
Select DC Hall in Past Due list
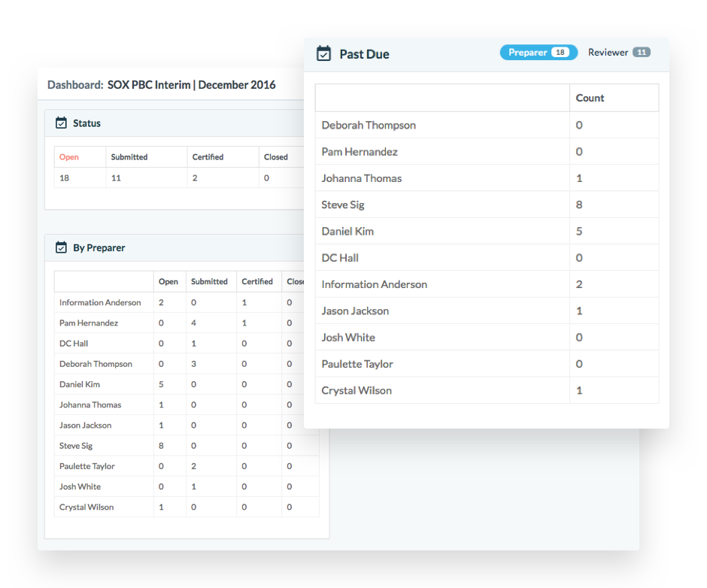coord(340,258)
